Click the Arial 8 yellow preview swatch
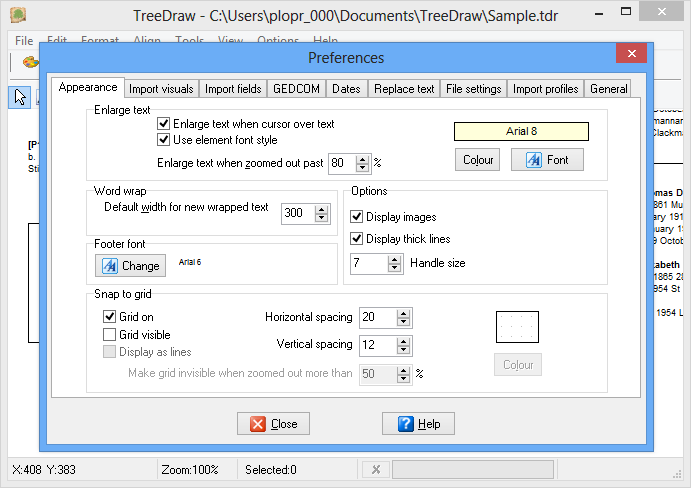The height and width of the screenshot is (488, 691). pyautogui.click(x=521, y=131)
